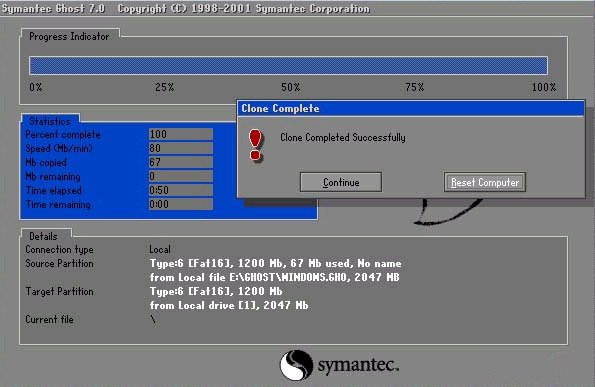This screenshot has width=595, height=387.
Task: Click the red exclamation mark icon
Action: 255,145
